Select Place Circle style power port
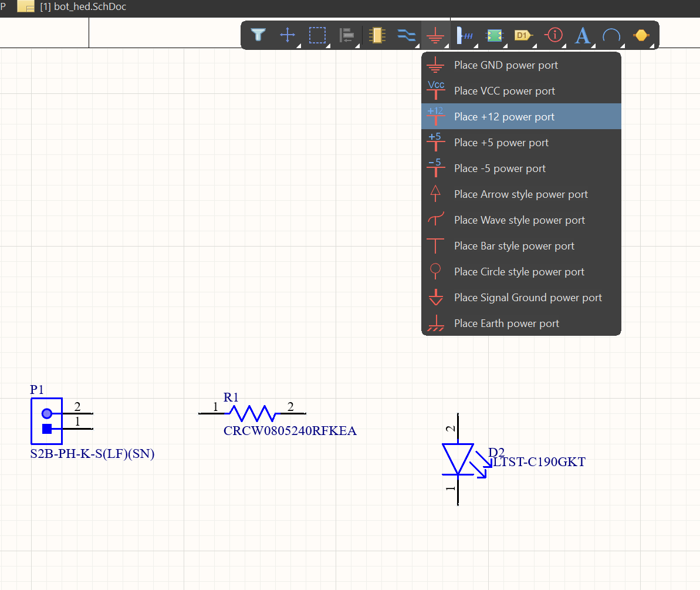The image size is (700, 590). point(521,272)
